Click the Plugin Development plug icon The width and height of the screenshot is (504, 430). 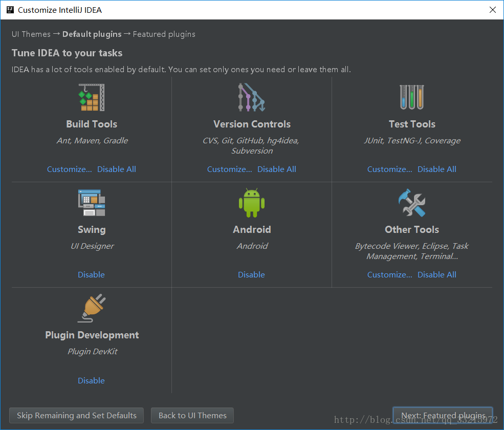[92, 308]
